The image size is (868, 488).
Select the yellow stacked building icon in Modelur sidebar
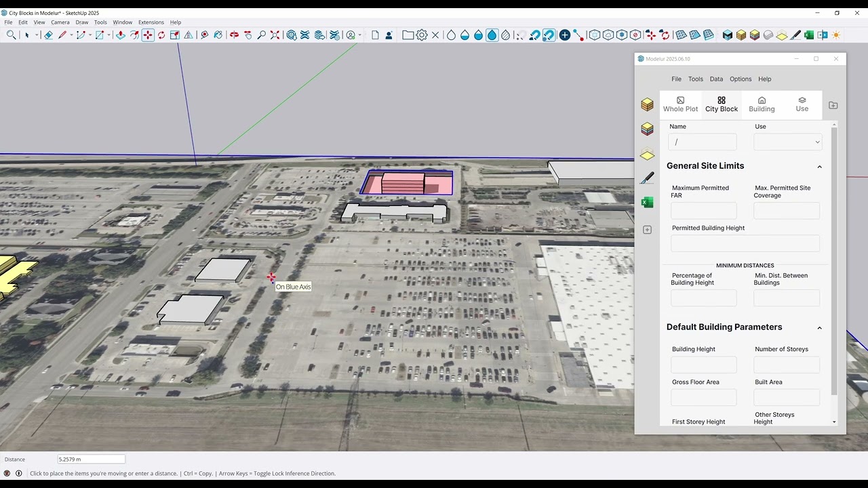click(x=647, y=104)
